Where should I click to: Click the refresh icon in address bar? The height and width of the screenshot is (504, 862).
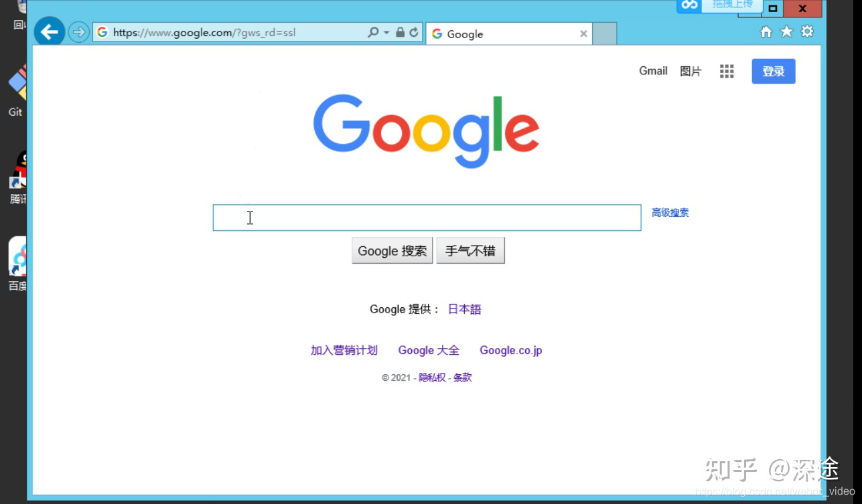pos(414,32)
